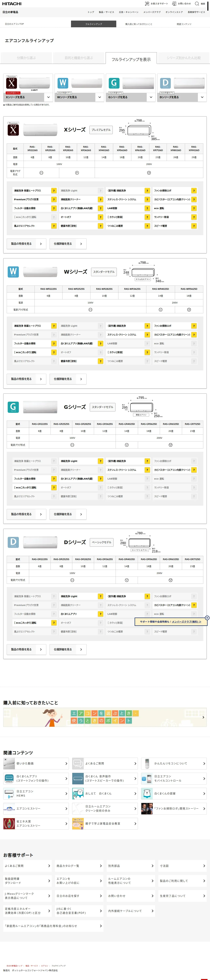Open help for Xシリーズ LAB制御

[x=147, y=208]
